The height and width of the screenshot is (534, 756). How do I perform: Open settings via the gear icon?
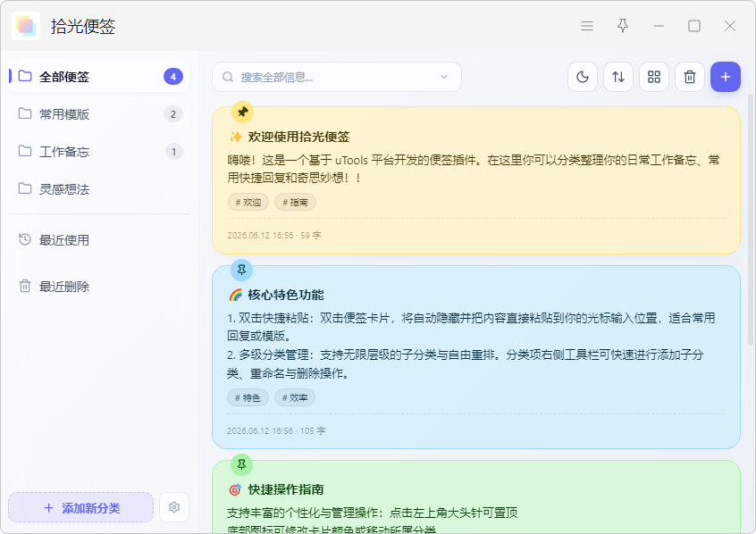coord(174,507)
